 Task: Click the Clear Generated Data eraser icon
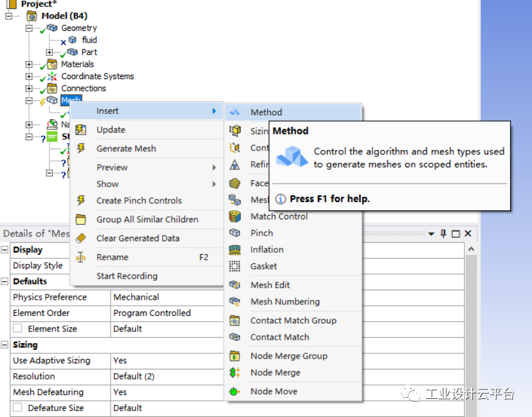pyautogui.click(x=81, y=238)
